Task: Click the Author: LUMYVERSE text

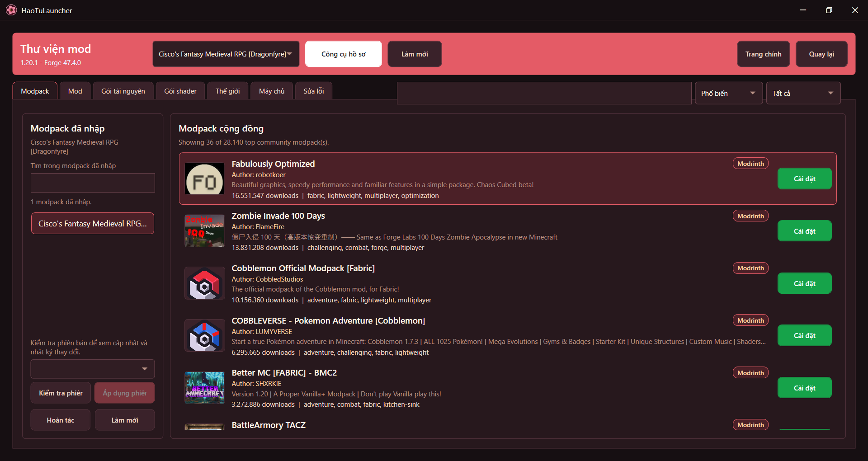Action: point(262,332)
